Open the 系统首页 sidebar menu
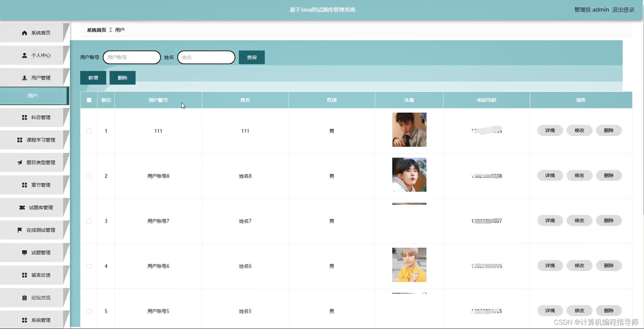This screenshot has height=329, width=644. tap(35, 33)
